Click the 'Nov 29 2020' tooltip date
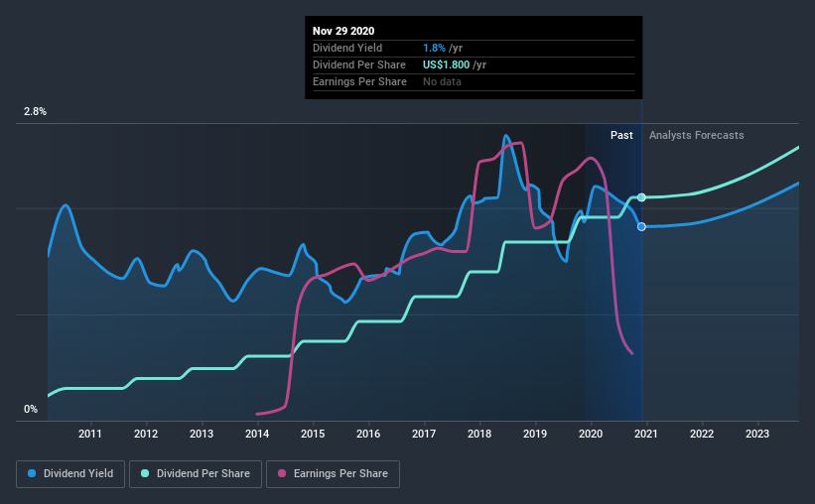815x504 pixels. [343, 31]
